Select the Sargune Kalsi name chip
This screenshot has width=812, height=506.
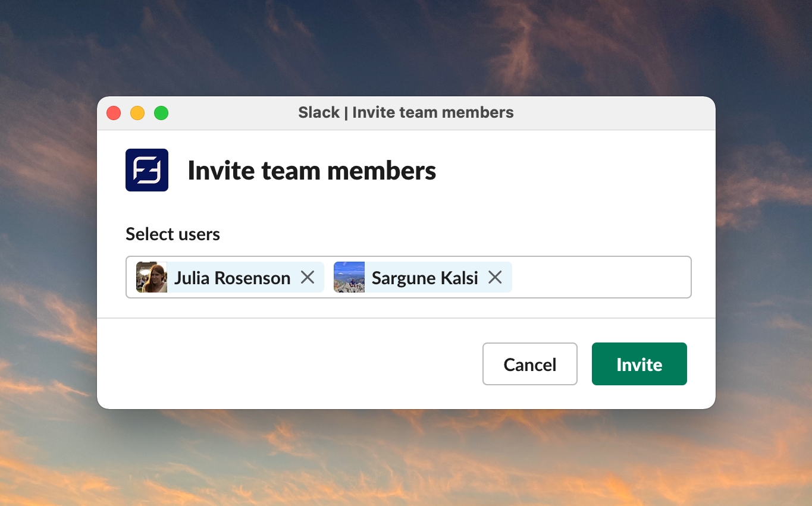click(425, 278)
